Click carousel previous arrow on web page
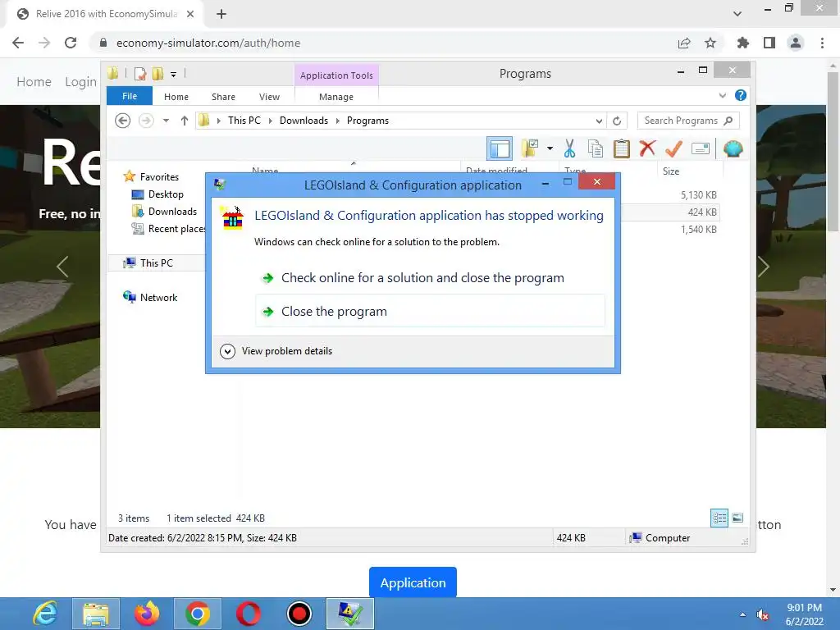 [62, 267]
